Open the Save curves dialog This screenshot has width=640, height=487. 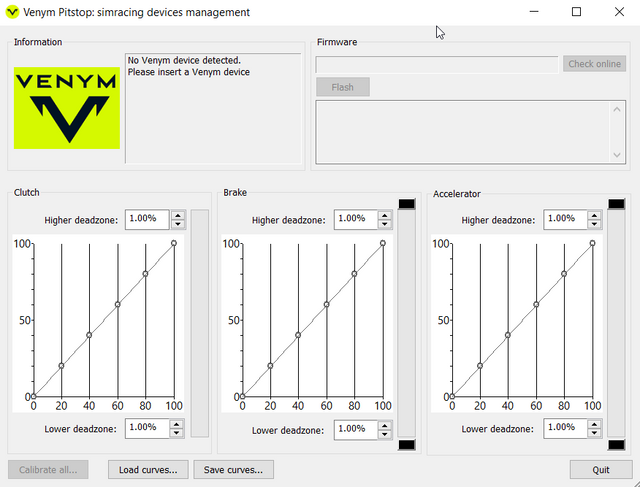click(x=233, y=470)
